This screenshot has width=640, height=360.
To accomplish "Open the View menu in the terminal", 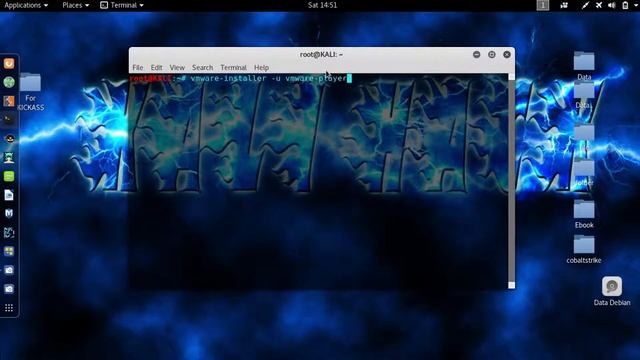I will click(x=177, y=67).
